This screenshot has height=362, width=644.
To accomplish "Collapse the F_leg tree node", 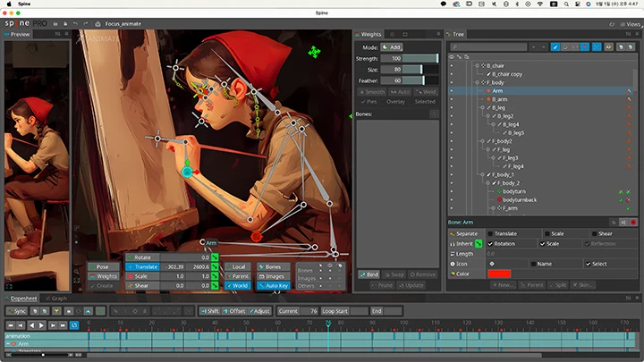I will click(x=488, y=150).
